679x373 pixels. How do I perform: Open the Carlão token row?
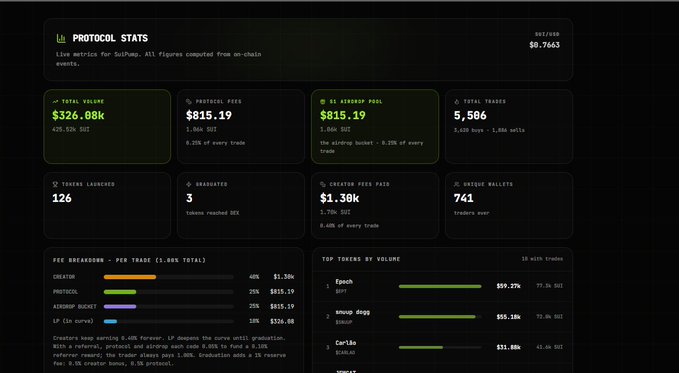click(x=443, y=347)
